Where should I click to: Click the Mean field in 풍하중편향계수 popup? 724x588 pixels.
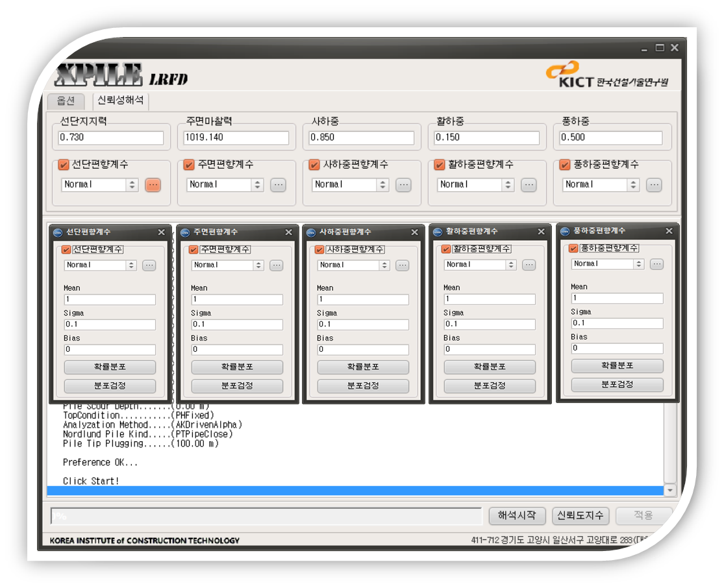617,298
